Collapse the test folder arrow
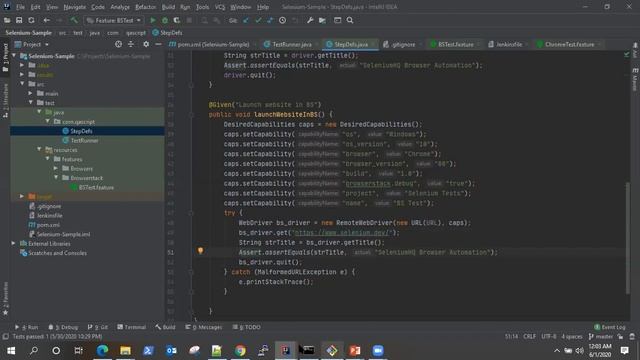The image size is (640, 360). [x=31, y=102]
